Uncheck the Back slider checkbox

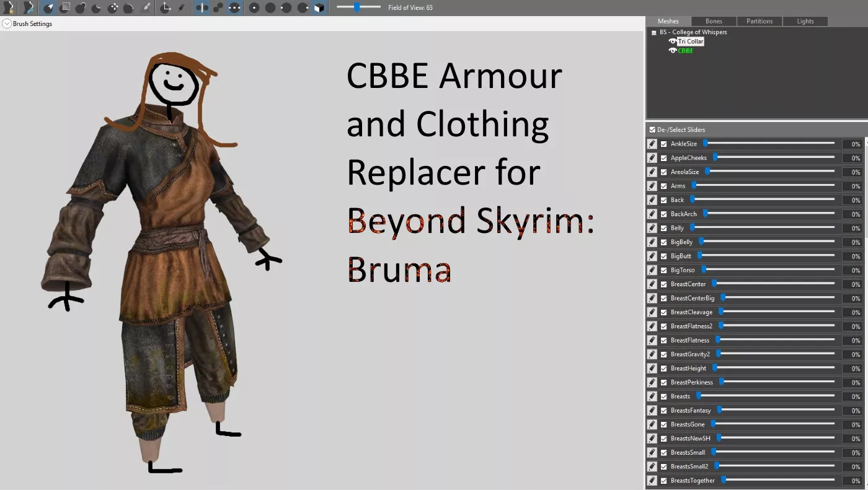664,200
